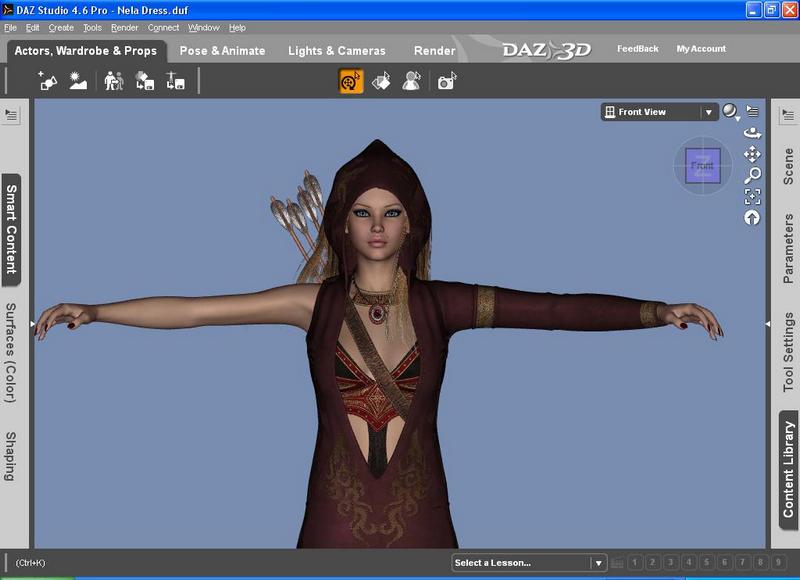Select the Region Navigator figure tool
This screenshot has height=580, width=800.
coord(411,81)
